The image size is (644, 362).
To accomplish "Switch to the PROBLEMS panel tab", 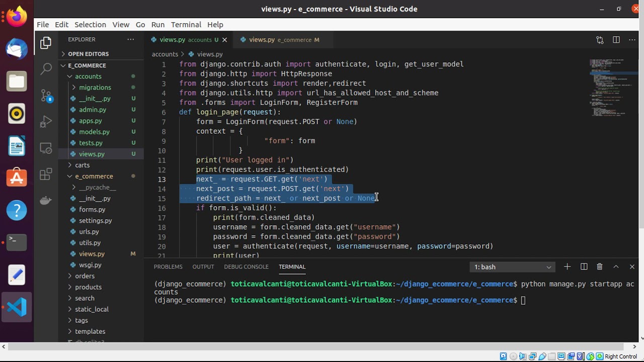I will (168, 267).
